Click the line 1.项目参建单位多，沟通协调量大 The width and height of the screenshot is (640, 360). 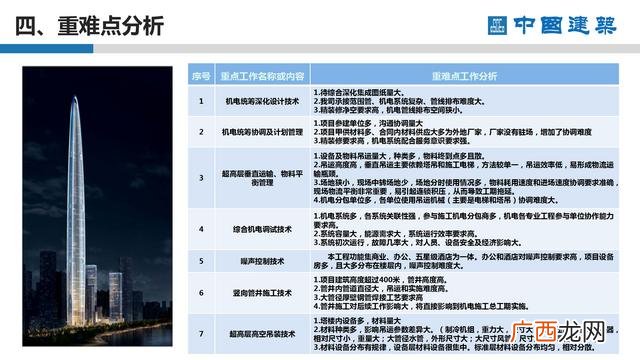click(368, 123)
